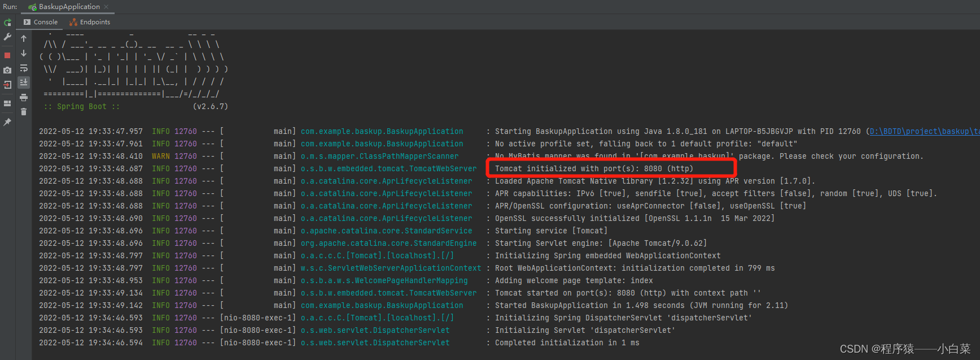Toggle soft-wrap for console output
The height and width of the screenshot is (360, 980).
pos(24,68)
